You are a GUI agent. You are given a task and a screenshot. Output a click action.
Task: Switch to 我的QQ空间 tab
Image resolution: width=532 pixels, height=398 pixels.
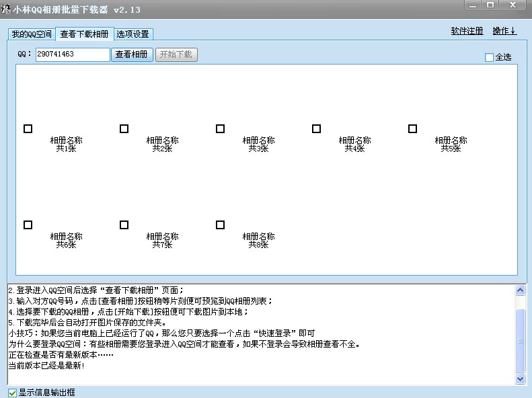tap(32, 34)
